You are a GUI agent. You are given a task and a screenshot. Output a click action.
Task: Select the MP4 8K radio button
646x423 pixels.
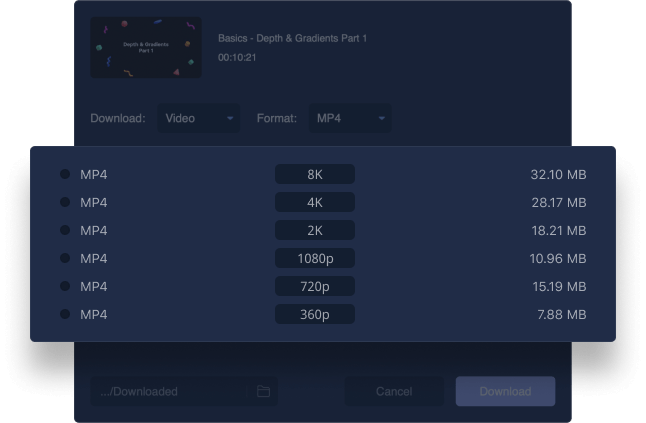[x=65, y=174]
